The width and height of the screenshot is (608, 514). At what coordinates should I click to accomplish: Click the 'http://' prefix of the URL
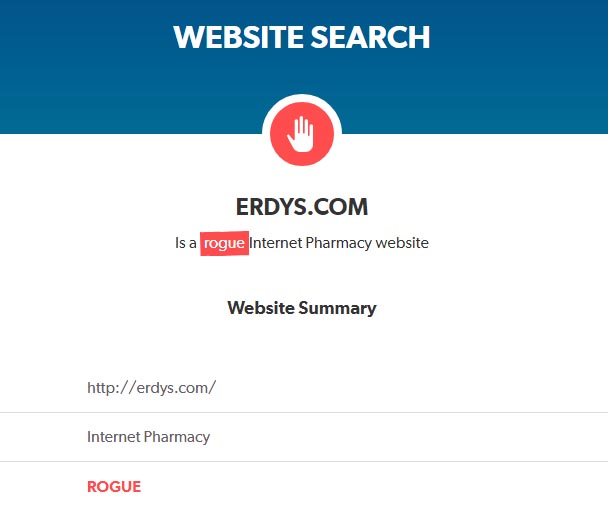click(x=111, y=388)
